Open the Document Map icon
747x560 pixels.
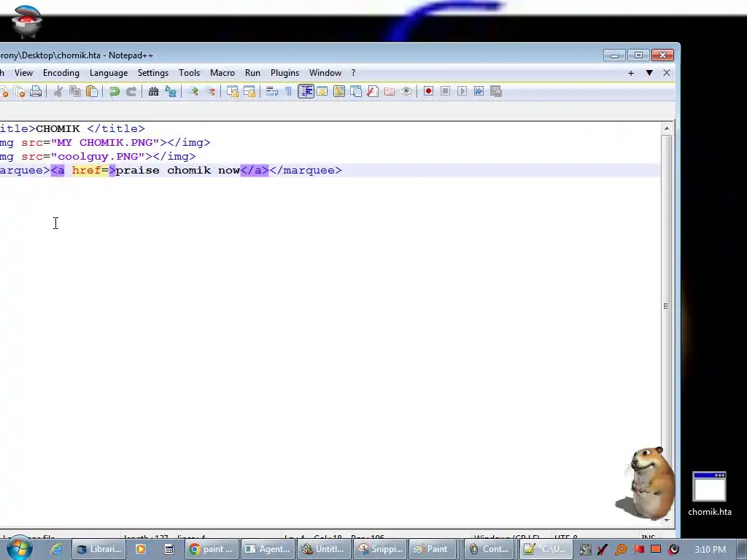[339, 91]
